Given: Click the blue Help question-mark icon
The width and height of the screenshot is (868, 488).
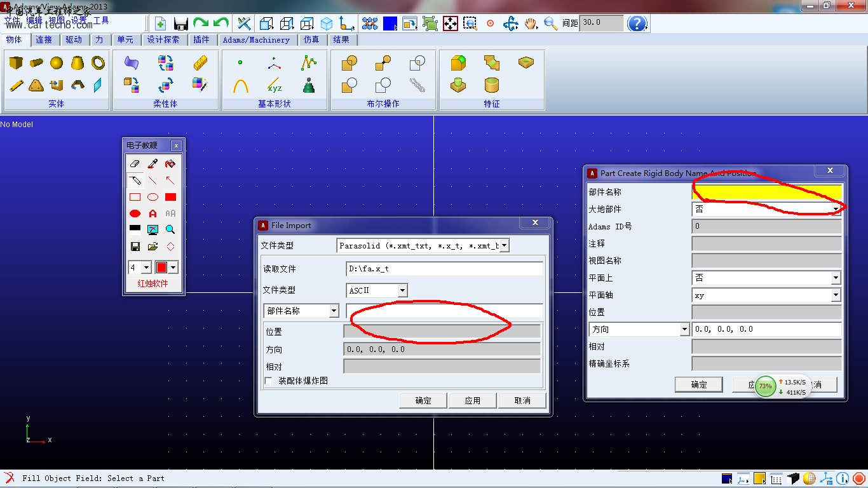Looking at the screenshot, I should point(637,24).
